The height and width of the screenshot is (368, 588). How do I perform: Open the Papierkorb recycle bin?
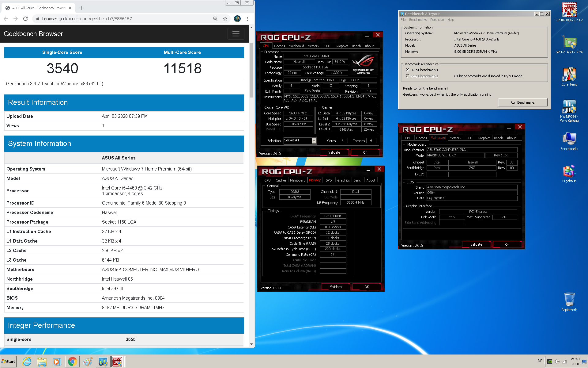(x=569, y=302)
